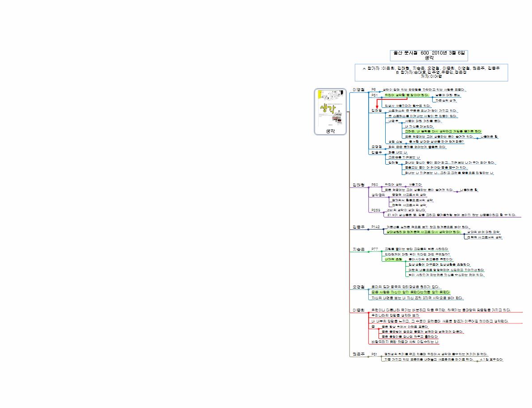Viewport: 532px width, 408px height.
Task: Collapse the junction dot after P259
Action: point(384,212)
